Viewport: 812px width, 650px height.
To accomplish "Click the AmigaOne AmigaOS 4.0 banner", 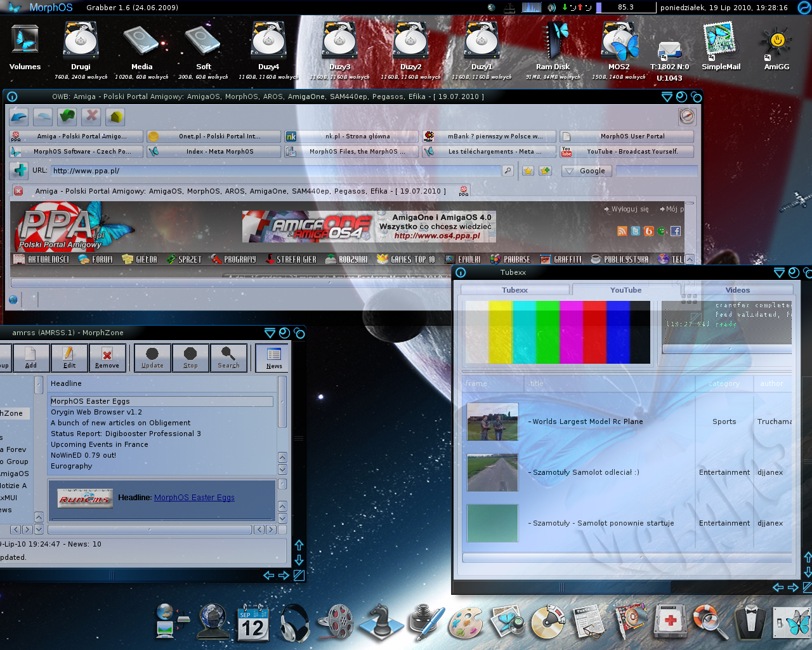I will coord(369,227).
